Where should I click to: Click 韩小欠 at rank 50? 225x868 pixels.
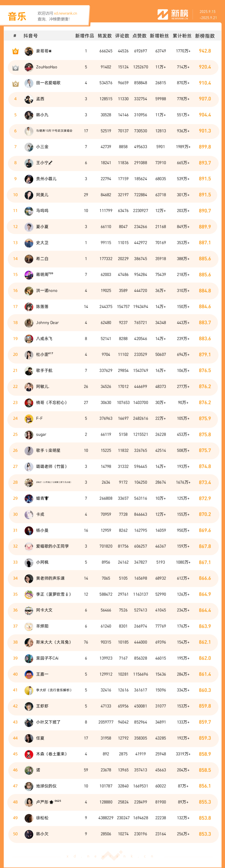pyautogui.click(x=42, y=834)
